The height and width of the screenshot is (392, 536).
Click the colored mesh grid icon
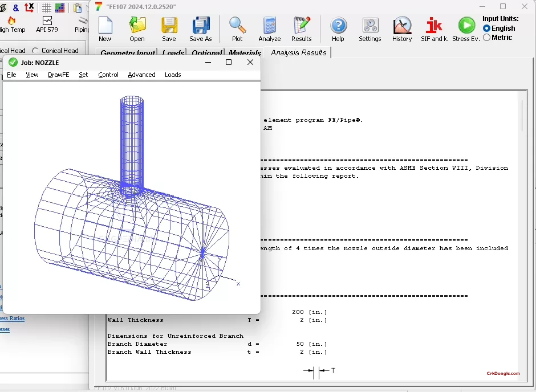click(x=60, y=7)
